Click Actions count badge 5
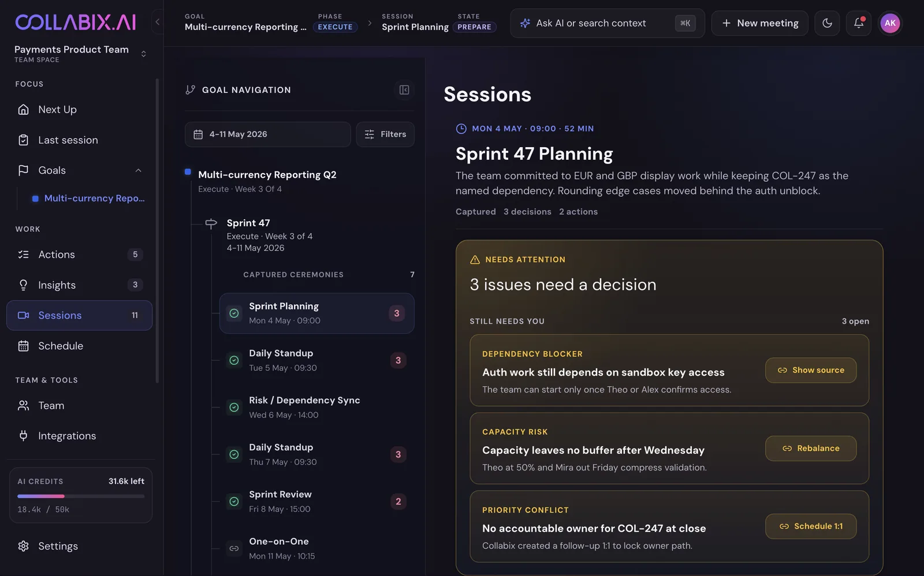The height and width of the screenshot is (576, 924). (135, 255)
